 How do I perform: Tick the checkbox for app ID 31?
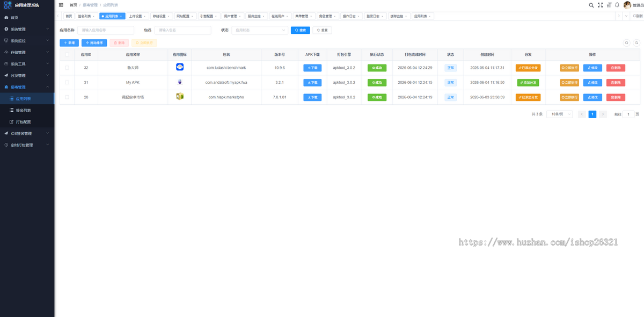tap(67, 82)
